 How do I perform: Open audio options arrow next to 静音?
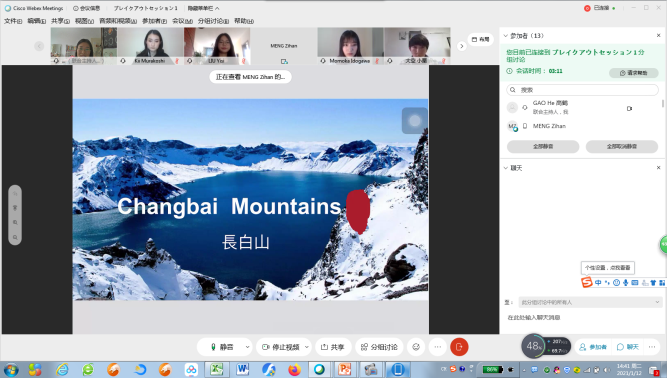(247, 347)
